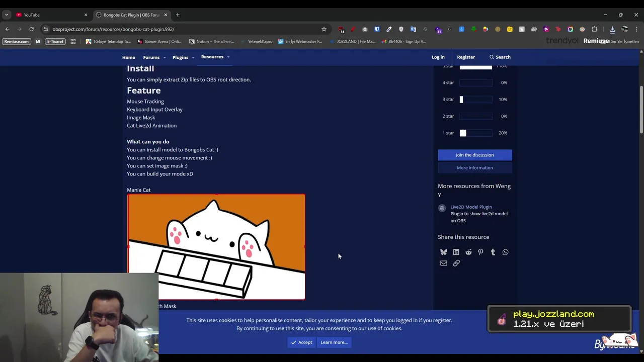
Task: Open the Forums nav item
Action: click(x=151, y=57)
